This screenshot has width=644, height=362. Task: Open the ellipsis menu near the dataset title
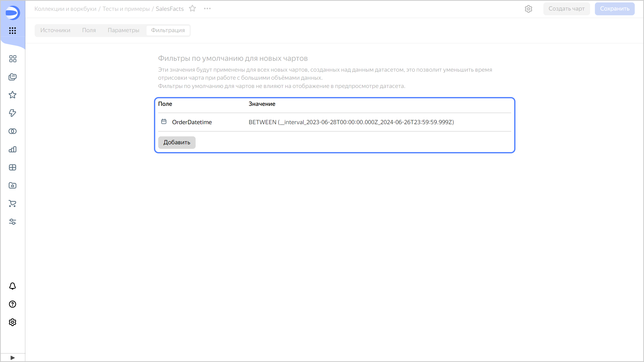207,8
